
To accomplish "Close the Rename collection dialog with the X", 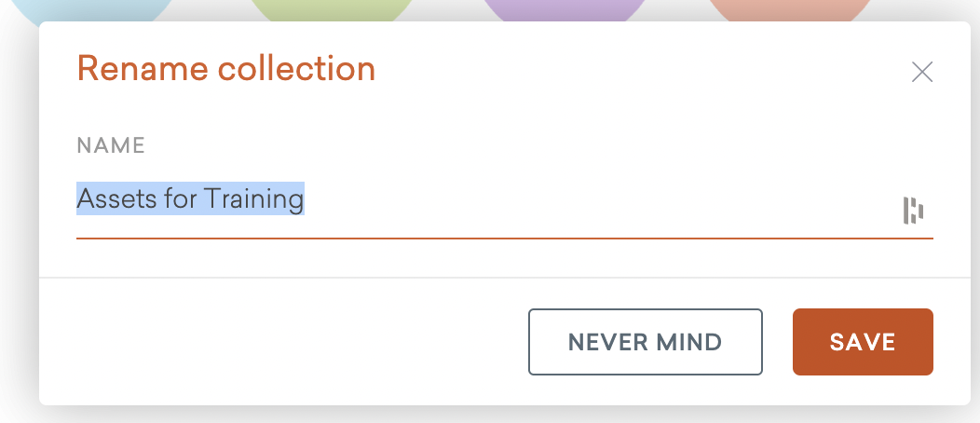I will 922,72.
